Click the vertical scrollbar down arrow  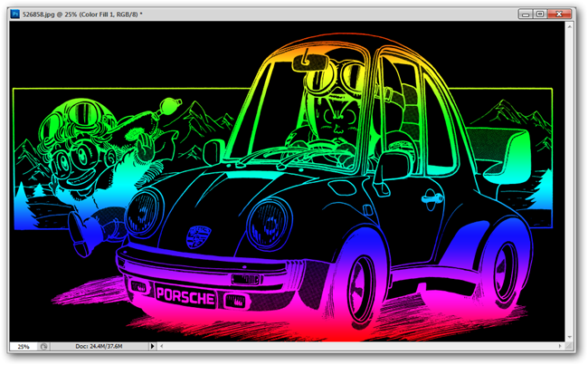[x=569, y=337]
